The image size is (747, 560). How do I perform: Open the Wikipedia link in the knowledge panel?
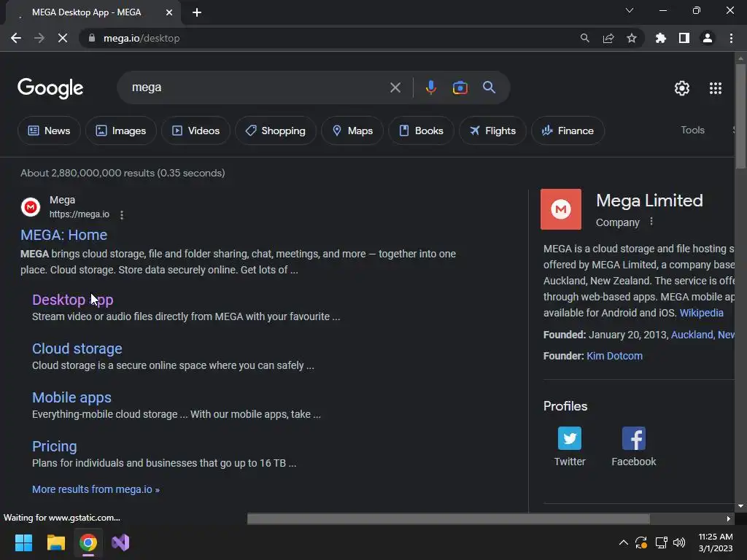tap(701, 313)
